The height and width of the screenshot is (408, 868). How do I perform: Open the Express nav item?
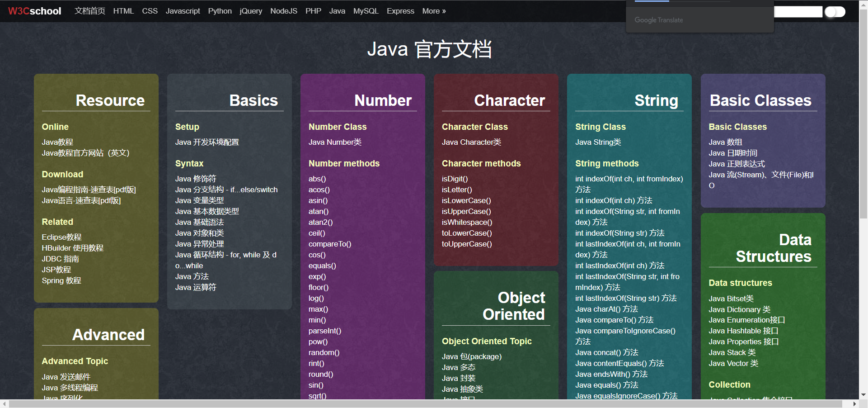tap(400, 11)
